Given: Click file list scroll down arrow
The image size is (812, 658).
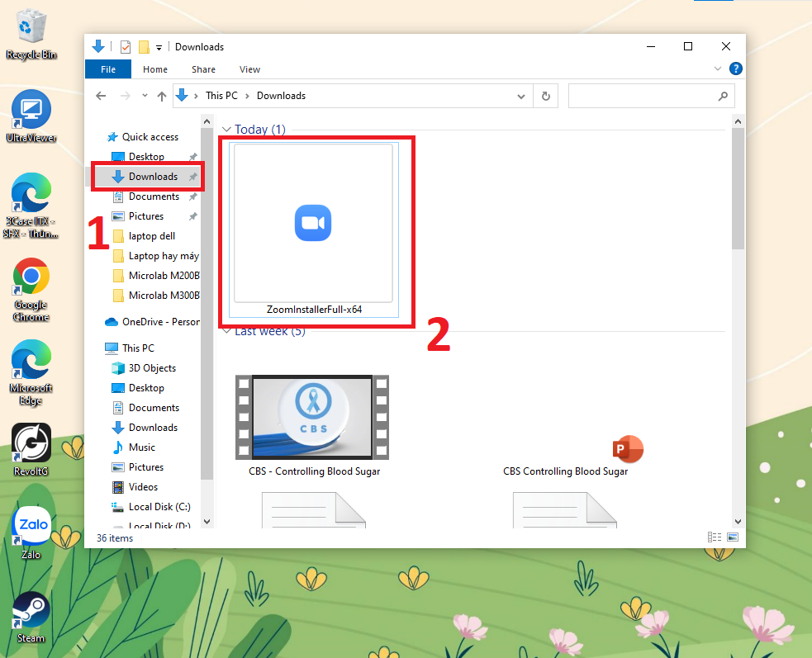Looking at the screenshot, I should [738, 521].
